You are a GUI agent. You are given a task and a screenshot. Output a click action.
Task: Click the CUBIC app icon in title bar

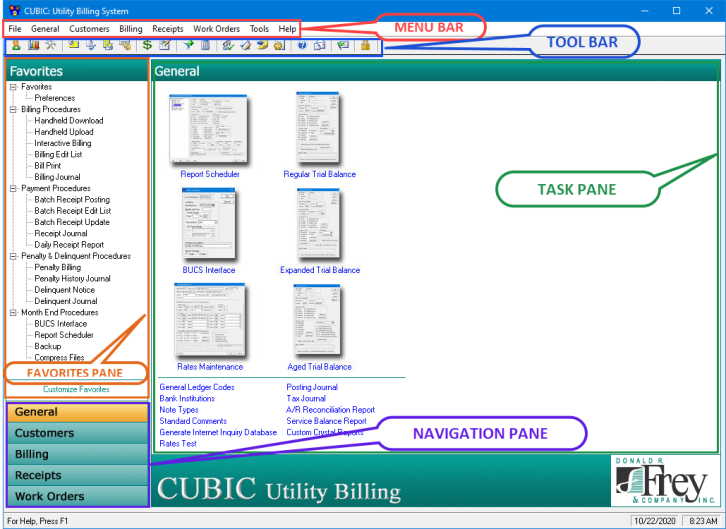point(14,11)
